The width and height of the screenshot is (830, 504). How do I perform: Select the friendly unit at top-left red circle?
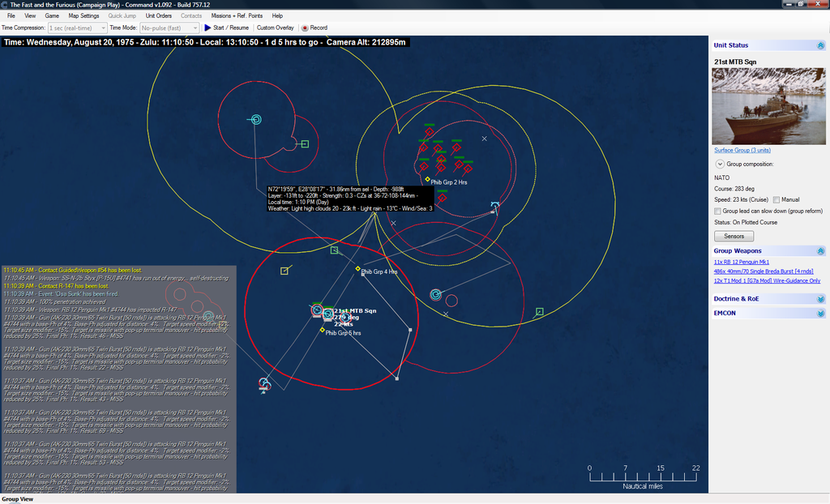pos(256,120)
